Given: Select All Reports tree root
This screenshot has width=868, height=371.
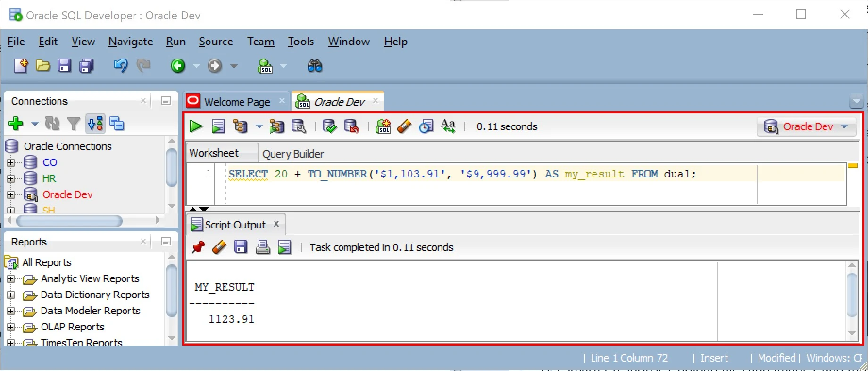Looking at the screenshot, I should [47, 262].
